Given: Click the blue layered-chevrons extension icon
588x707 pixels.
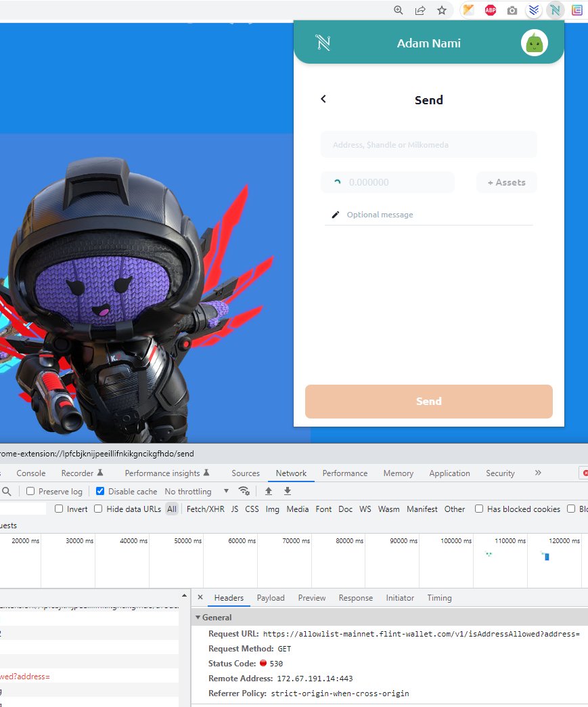Looking at the screenshot, I should pos(534,10).
